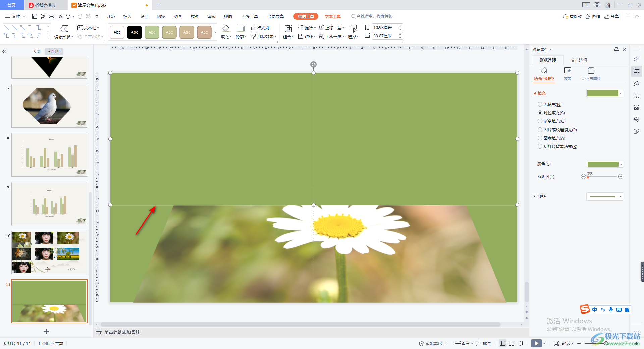Select No Fill radio option
This screenshot has width=644, height=349.
click(x=540, y=104)
